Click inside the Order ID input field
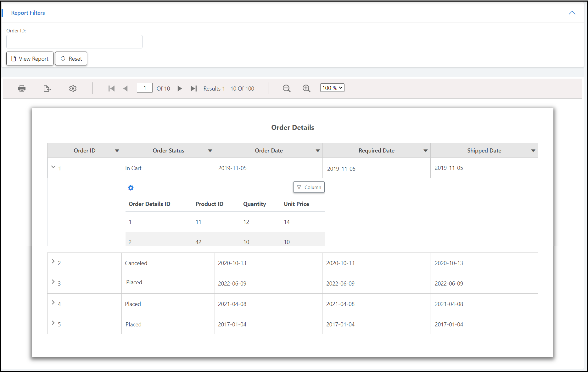This screenshot has width=588, height=372. point(74,42)
